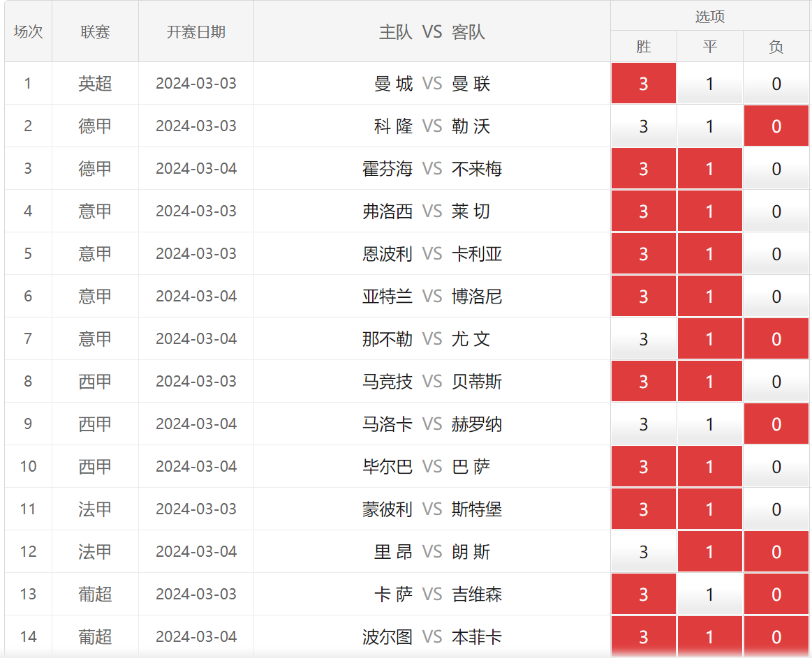Toggle win option 3 for 马竞技 VS 贝蒂斯
The height and width of the screenshot is (658, 812).
click(x=643, y=381)
